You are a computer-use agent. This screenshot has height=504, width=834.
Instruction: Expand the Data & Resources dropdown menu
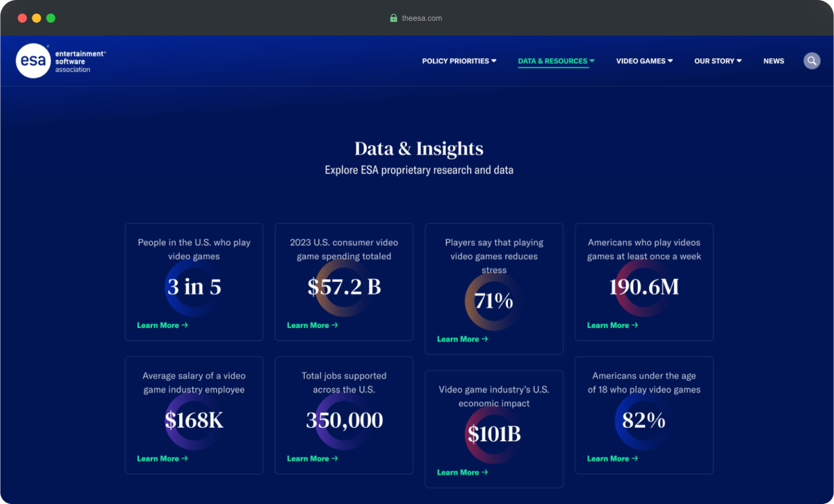[x=556, y=61]
